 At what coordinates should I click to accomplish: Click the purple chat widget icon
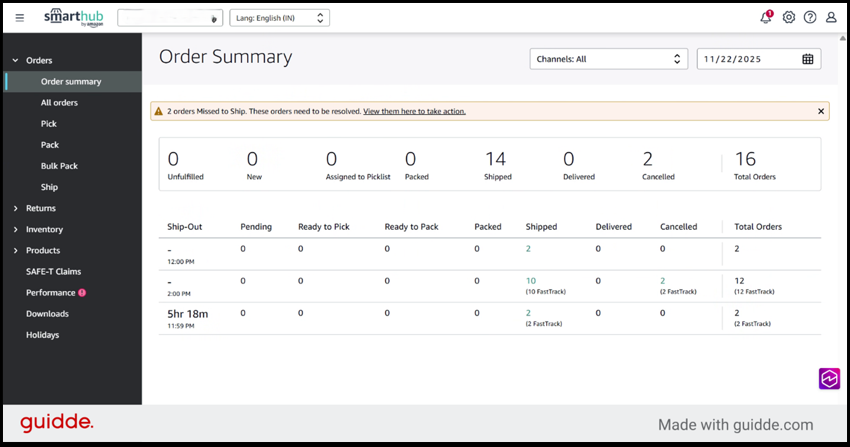tap(829, 378)
